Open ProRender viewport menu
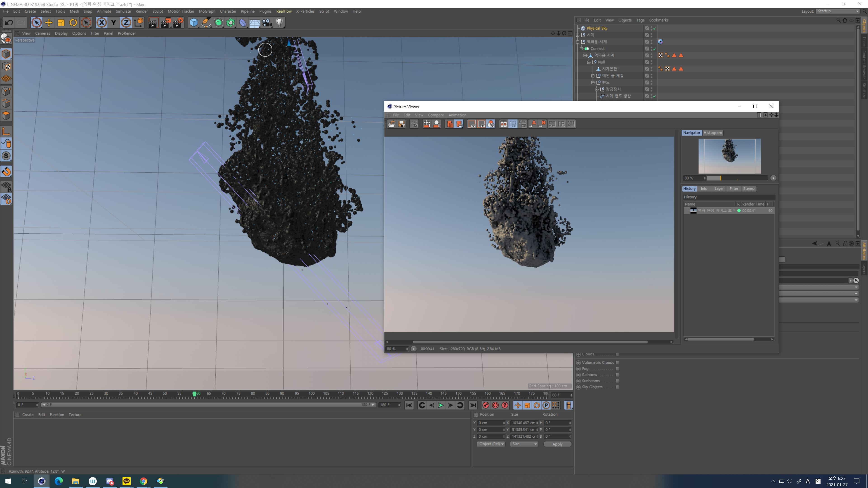 click(x=127, y=33)
